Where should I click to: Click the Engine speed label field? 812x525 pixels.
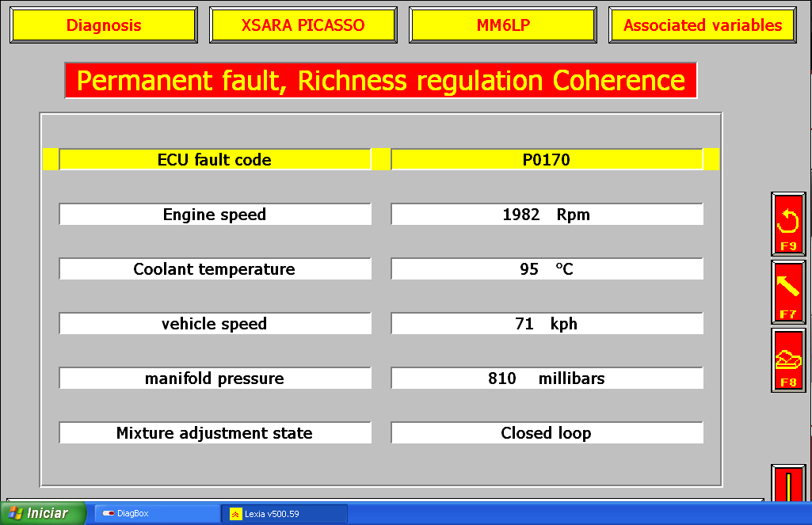point(215,215)
